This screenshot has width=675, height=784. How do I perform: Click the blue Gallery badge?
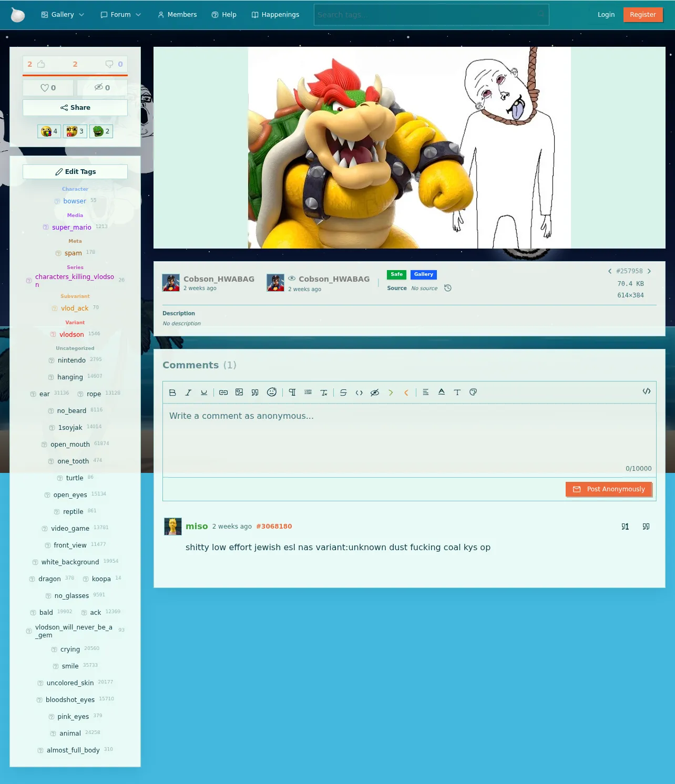[x=424, y=274]
